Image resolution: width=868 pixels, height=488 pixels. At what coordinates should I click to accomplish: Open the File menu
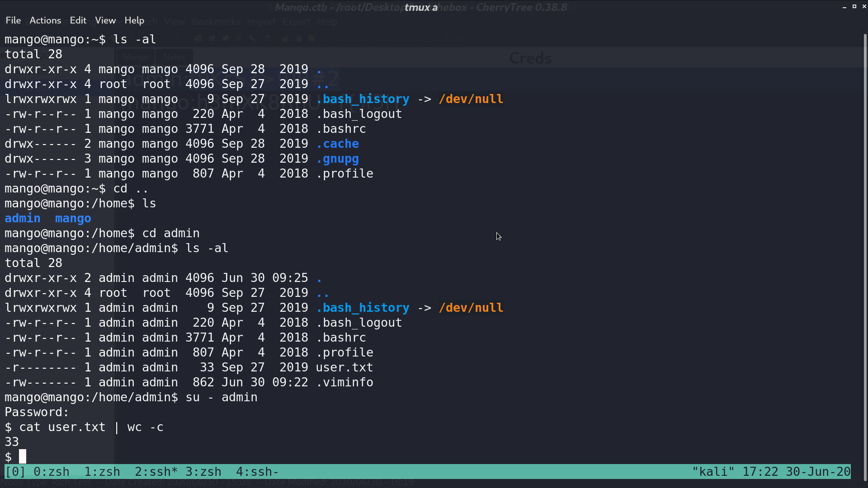pos(13,20)
